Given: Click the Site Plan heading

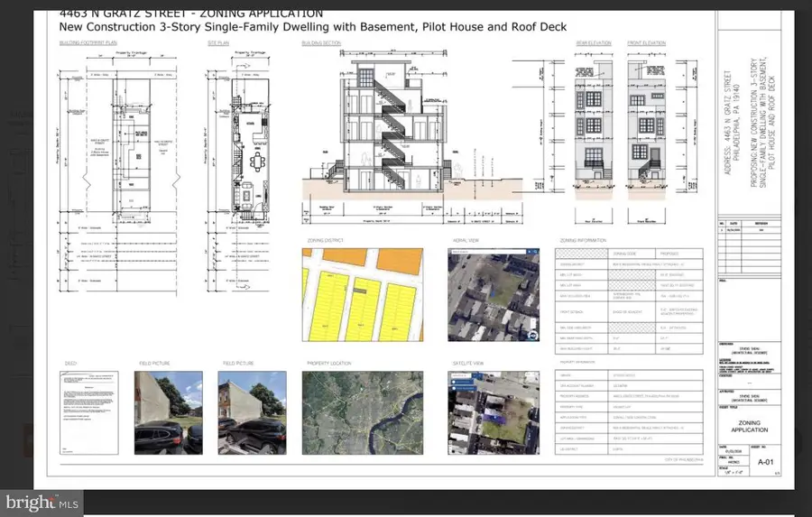Looking at the screenshot, I should 218,43.
